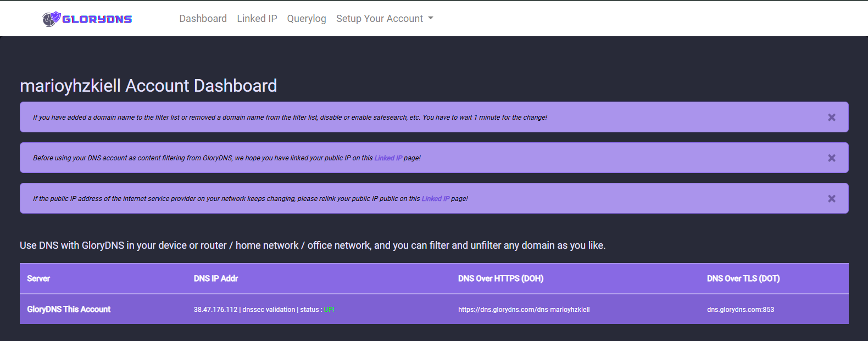Select the 'GloryDNS This Account' cell
Viewport: 868px width, 341px height.
coord(69,309)
